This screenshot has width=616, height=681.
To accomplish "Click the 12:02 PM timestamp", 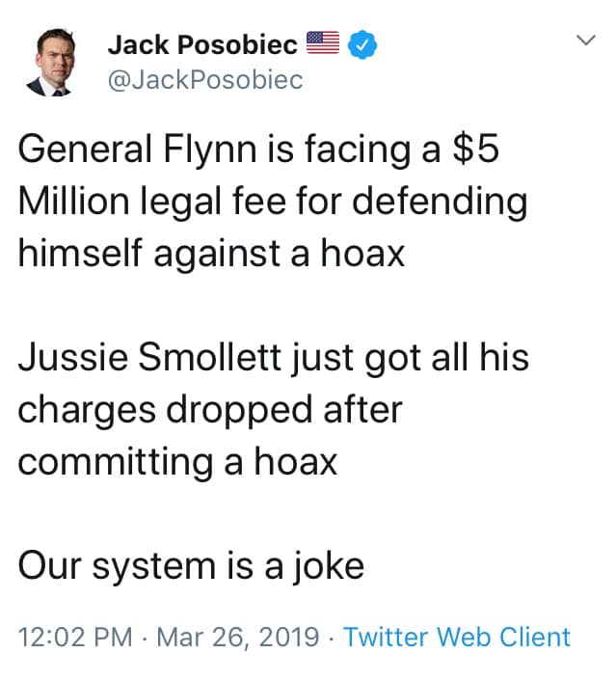I will [75, 638].
